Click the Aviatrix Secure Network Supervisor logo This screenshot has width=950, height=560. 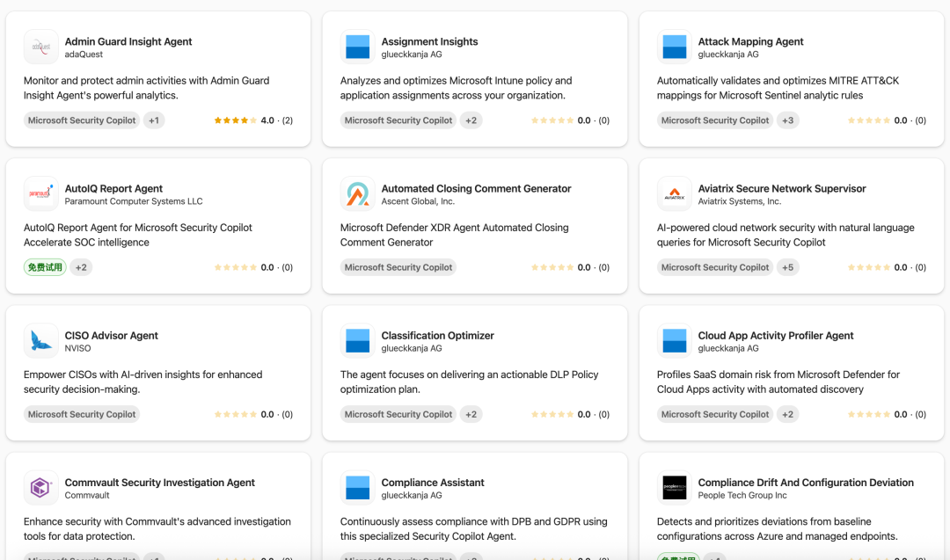click(674, 194)
